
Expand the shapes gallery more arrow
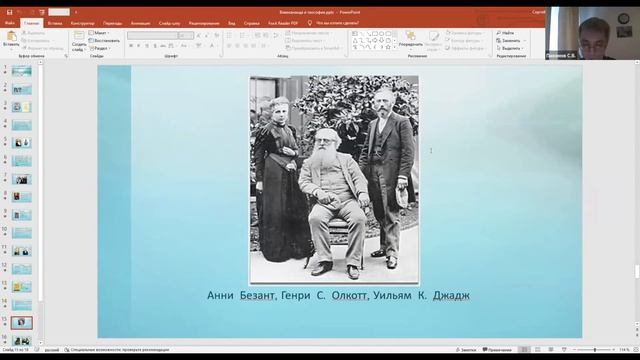coord(395,47)
